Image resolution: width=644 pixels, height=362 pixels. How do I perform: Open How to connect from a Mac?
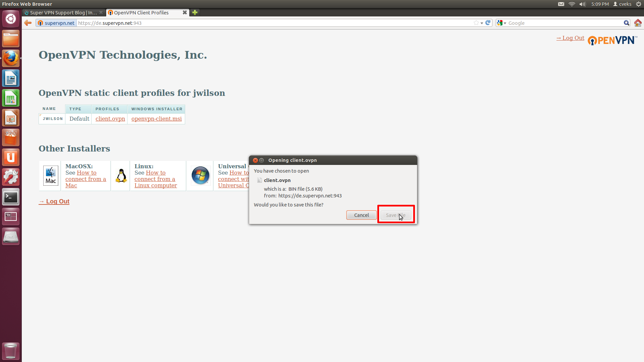[86, 179]
